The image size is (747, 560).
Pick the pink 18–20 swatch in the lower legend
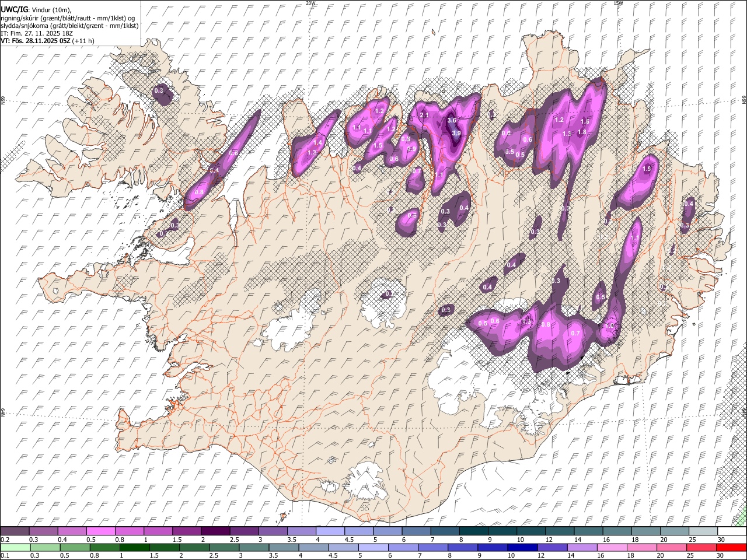642,548
